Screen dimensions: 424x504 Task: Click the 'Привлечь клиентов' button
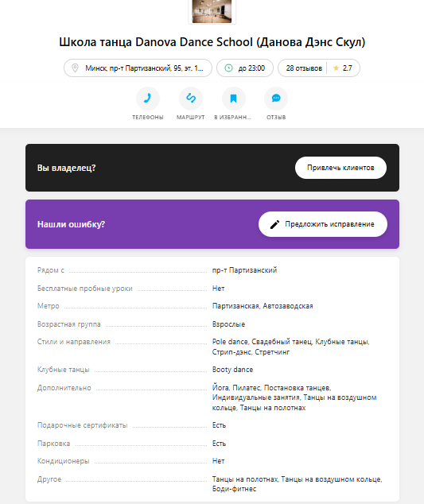click(x=340, y=168)
